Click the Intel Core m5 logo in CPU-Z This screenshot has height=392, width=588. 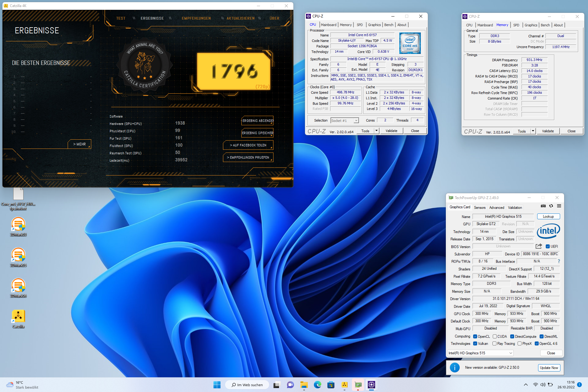tap(410, 43)
